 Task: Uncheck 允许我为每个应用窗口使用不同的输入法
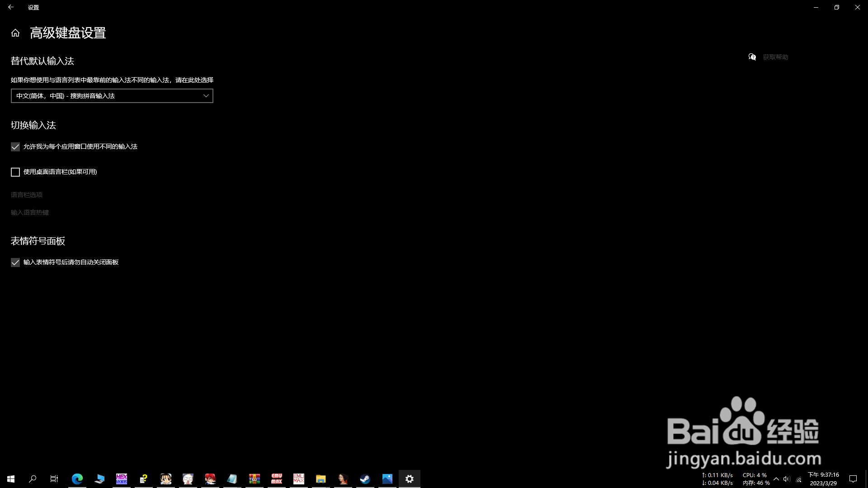click(x=15, y=146)
